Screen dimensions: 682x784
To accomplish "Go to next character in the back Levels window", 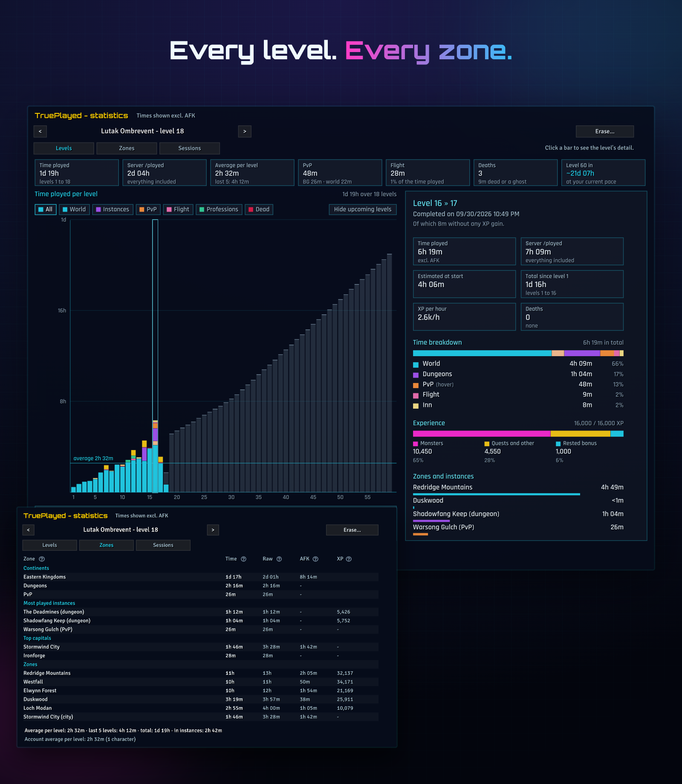I will tap(245, 131).
